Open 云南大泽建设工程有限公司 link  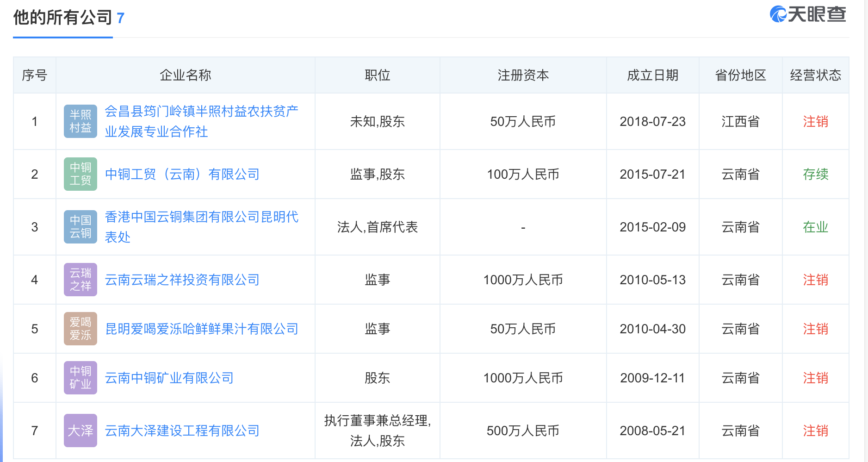(182, 431)
